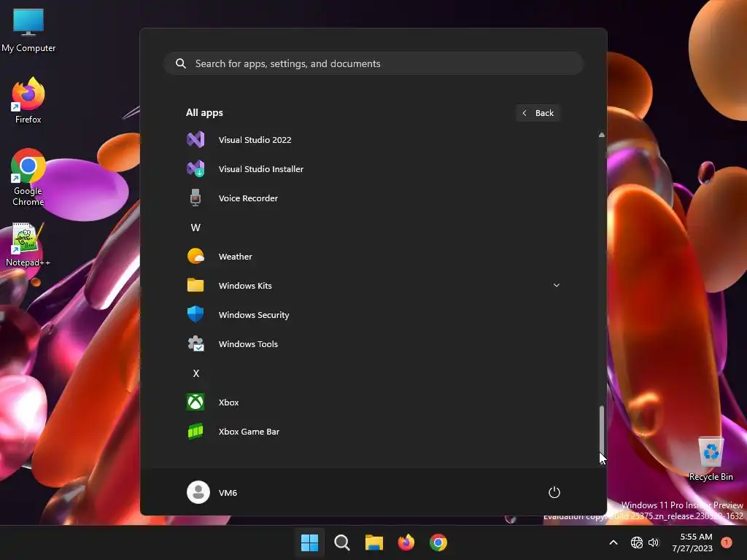This screenshot has height=560, width=747.
Task: Select the Firefox desktop shortcut
Action: click(28, 101)
